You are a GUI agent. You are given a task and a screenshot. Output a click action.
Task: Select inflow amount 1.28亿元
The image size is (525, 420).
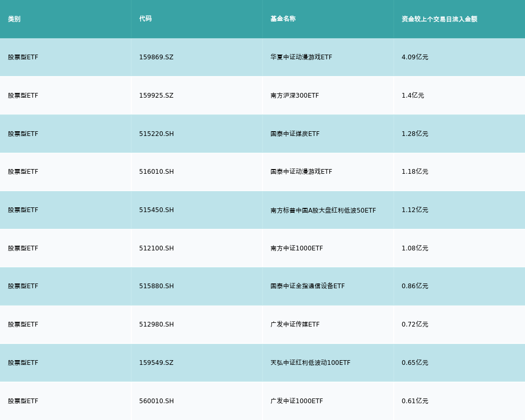click(x=415, y=134)
